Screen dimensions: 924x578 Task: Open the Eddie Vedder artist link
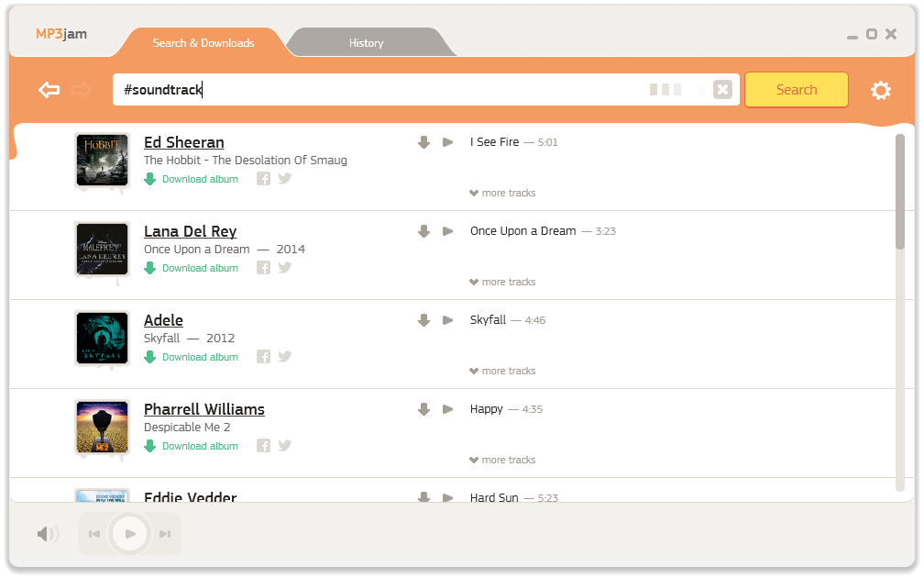click(191, 496)
